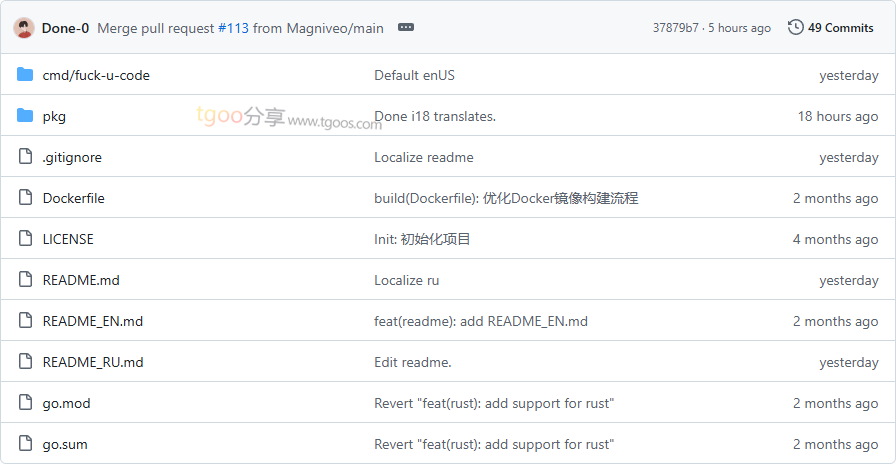Click the cmd/fuck-u-code folder icon
The width and height of the screenshot is (896, 464).
click(x=25, y=75)
